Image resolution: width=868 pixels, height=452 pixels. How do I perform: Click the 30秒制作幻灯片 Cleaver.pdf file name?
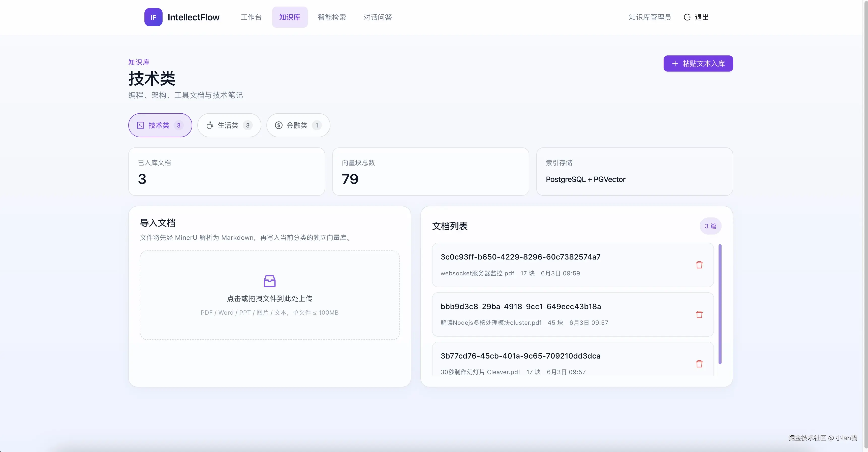point(480,372)
